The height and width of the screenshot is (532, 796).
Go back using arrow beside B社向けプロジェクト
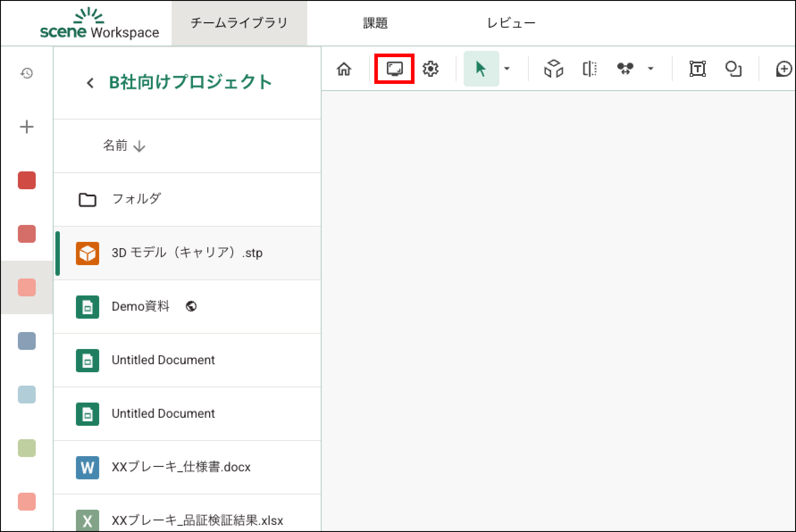[x=90, y=83]
